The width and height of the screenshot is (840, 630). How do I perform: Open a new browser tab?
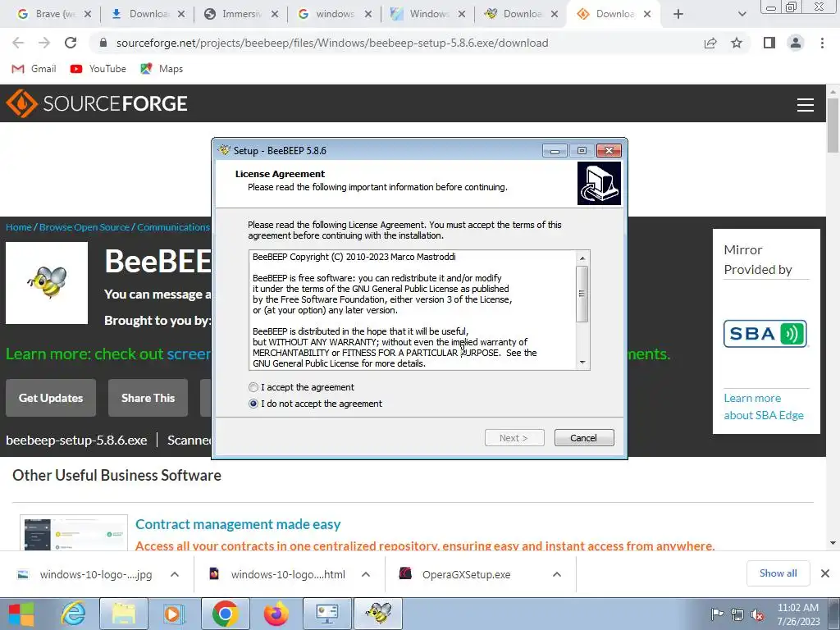coord(678,14)
